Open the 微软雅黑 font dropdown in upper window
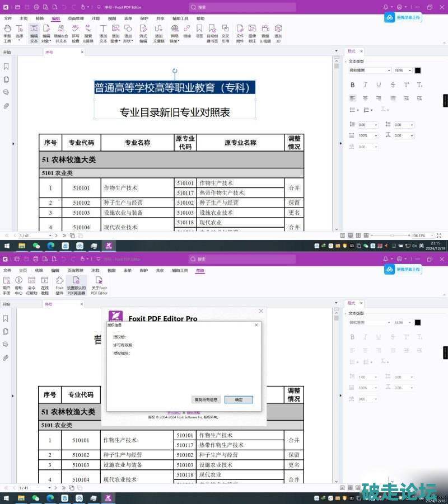This screenshot has width=448, height=504. [389, 70]
